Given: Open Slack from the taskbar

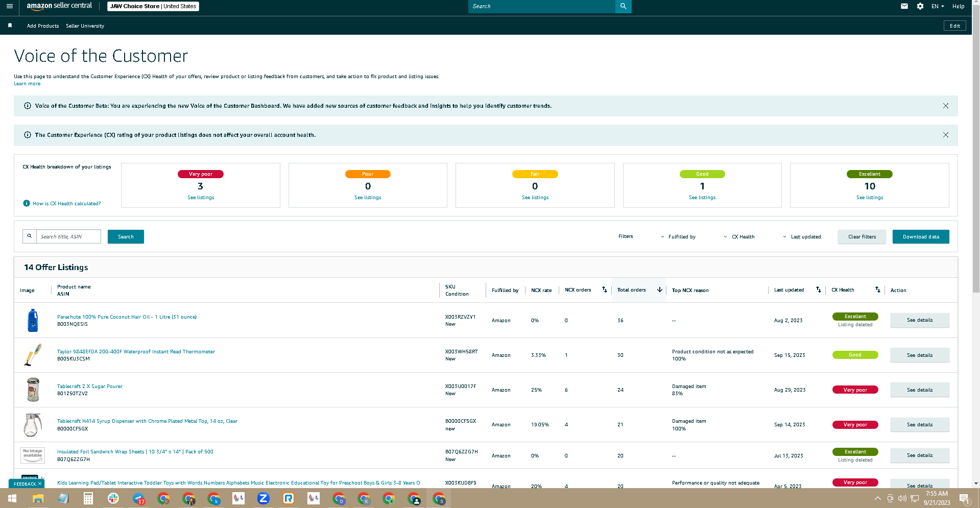Looking at the screenshot, I should (x=113, y=498).
